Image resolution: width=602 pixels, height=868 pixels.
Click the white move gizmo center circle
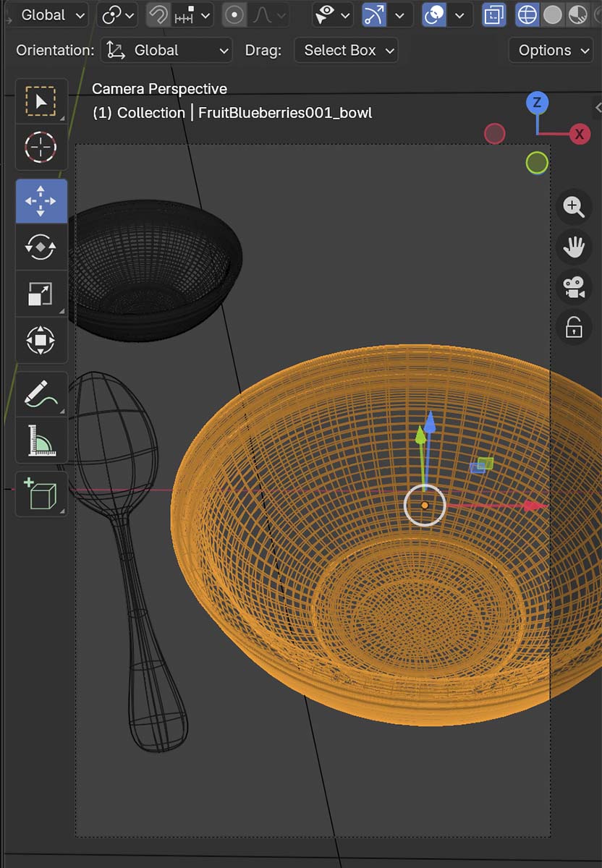pos(425,505)
